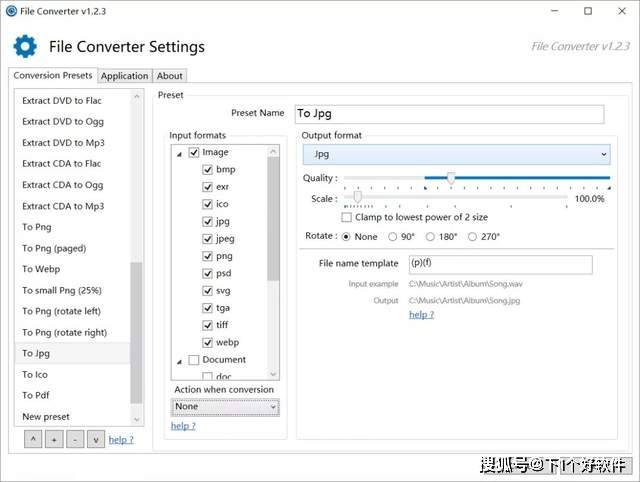The width and height of the screenshot is (640, 482).
Task: Click the remove preset minus button
Action: [75, 439]
